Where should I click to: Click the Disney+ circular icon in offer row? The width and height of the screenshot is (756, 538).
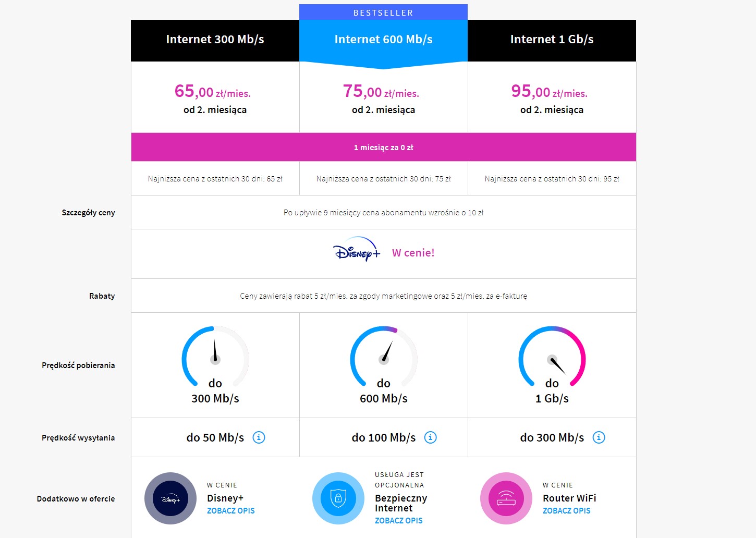click(x=170, y=498)
